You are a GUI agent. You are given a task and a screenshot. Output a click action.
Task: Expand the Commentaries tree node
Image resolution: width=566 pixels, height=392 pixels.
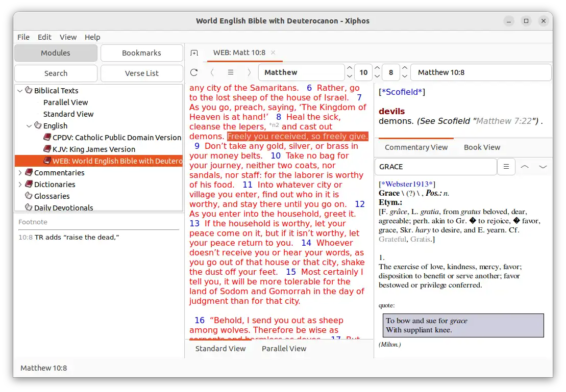(x=20, y=173)
